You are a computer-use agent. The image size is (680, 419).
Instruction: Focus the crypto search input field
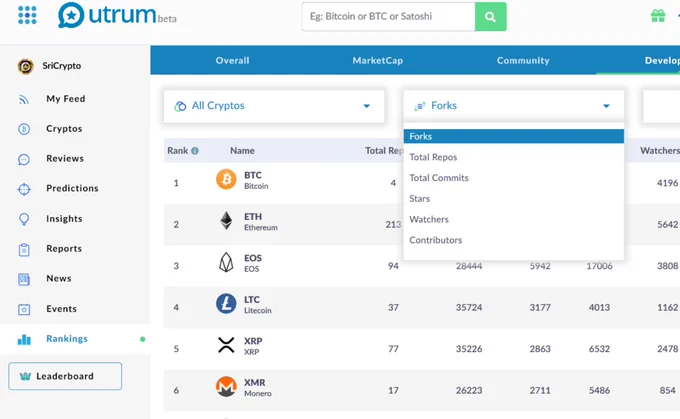[x=389, y=16]
